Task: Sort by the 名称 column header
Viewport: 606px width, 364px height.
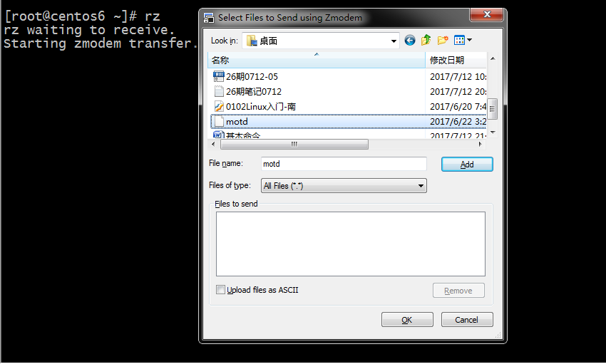Action: point(316,61)
